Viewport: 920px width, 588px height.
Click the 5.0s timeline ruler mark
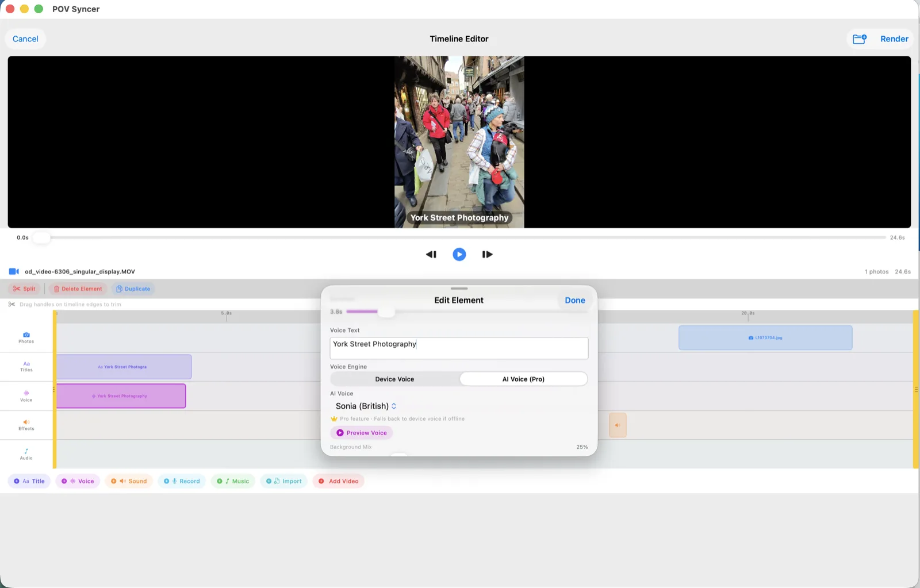coord(227,314)
